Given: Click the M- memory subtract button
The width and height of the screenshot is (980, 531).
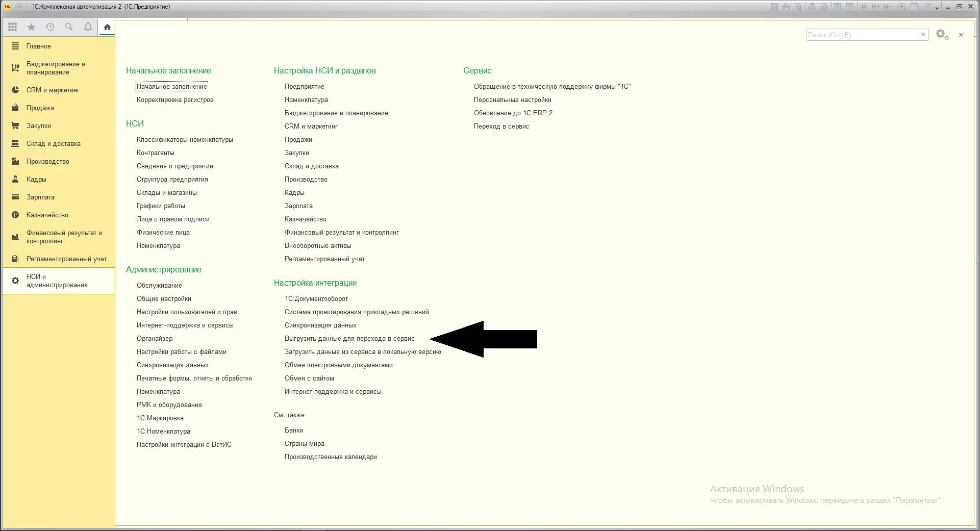Looking at the screenshot, I should click(x=888, y=7).
